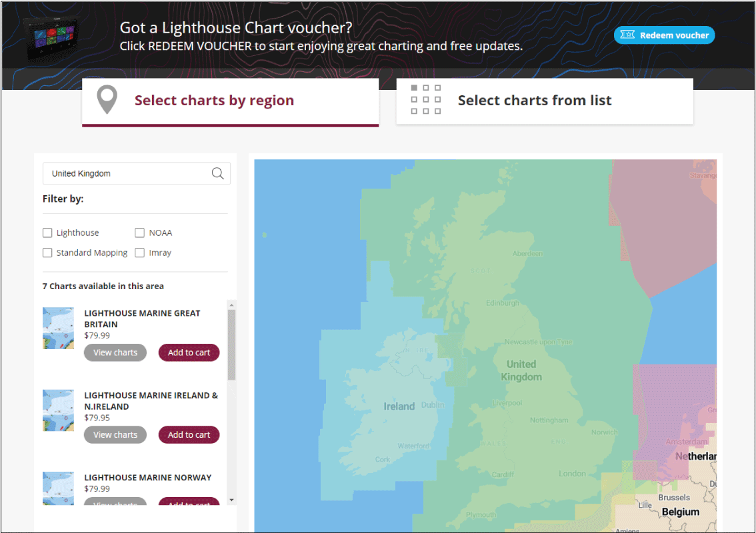The width and height of the screenshot is (756, 533).
Task: Open Lighthouse Marine Ireland chart thumbnail
Action: (58, 410)
